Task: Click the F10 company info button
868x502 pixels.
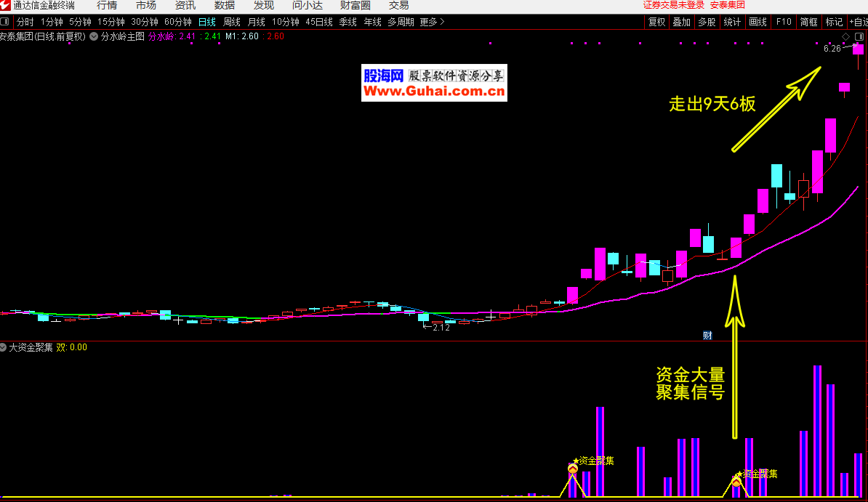Action: pos(783,22)
